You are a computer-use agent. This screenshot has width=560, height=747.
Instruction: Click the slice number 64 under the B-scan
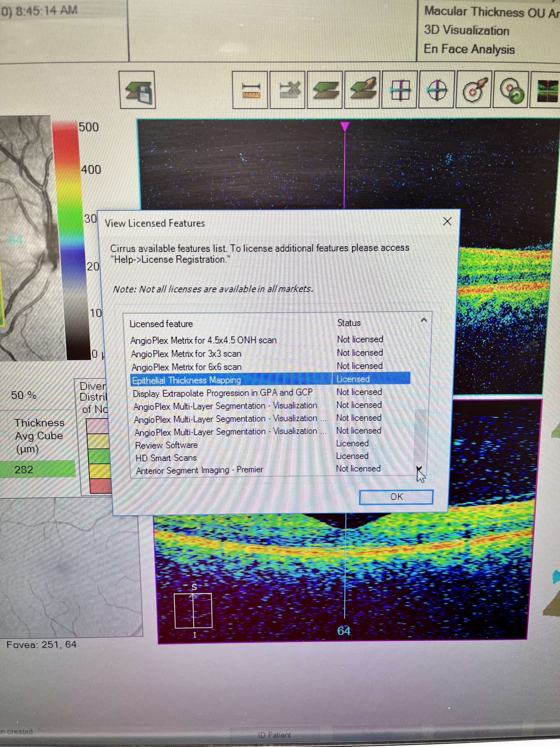(344, 631)
